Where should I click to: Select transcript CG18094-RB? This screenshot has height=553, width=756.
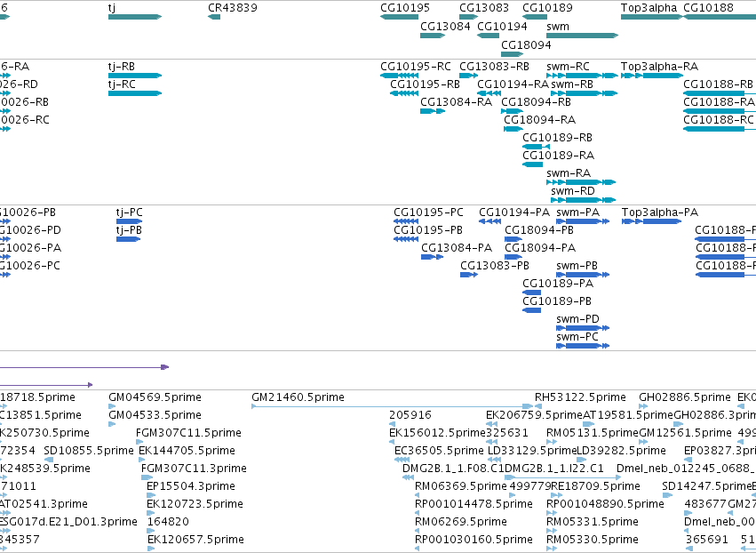pyautogui.click(x=537, y=102)
